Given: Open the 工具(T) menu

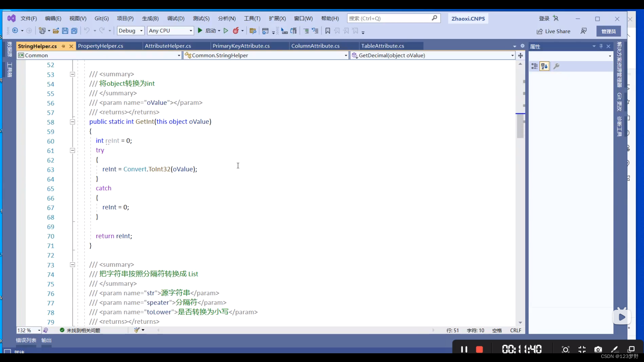Looking at the screenshot, I should [x=252, y=18].
